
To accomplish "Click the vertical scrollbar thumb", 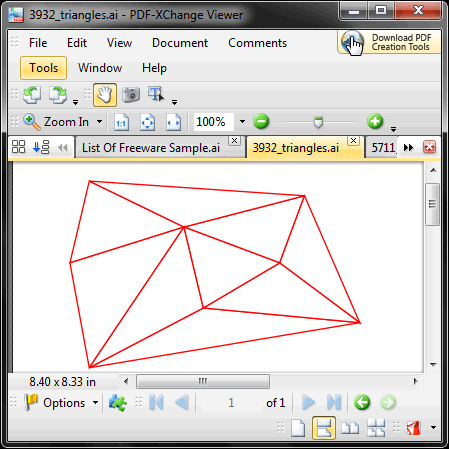I will [x=433, y=204].
